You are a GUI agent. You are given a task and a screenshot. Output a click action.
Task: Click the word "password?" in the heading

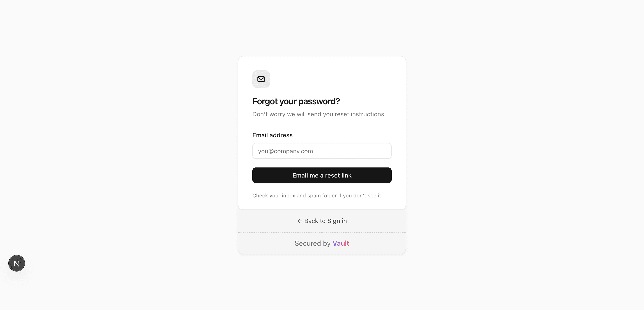pos(319,101)
